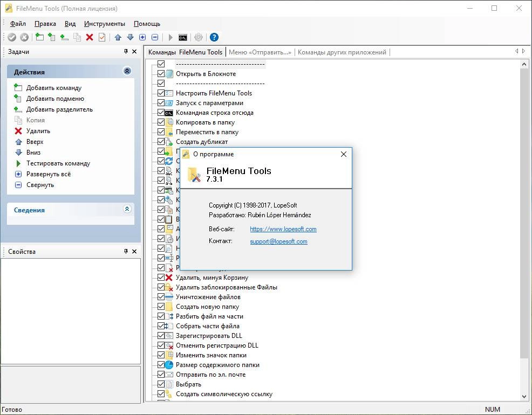The image size is (532, 415).
Task: Open the Файл menu
Action: pyautogui.click(x=18, y=24)
